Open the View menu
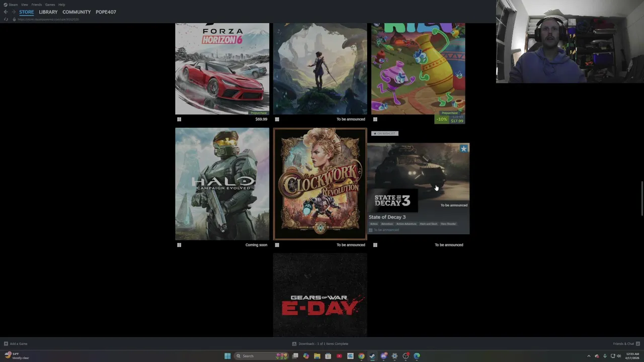The image size is (644, 362). click(24, 5)
